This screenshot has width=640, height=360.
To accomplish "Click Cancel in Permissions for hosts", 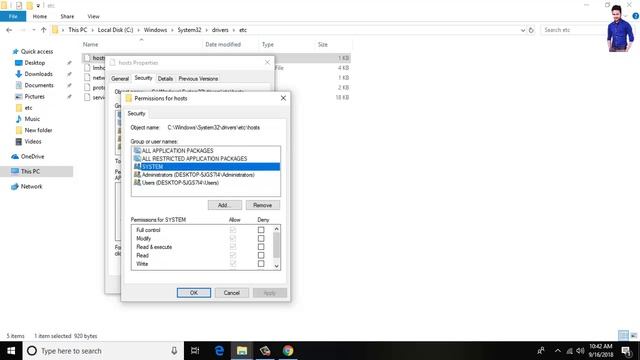I will point(231,293).
